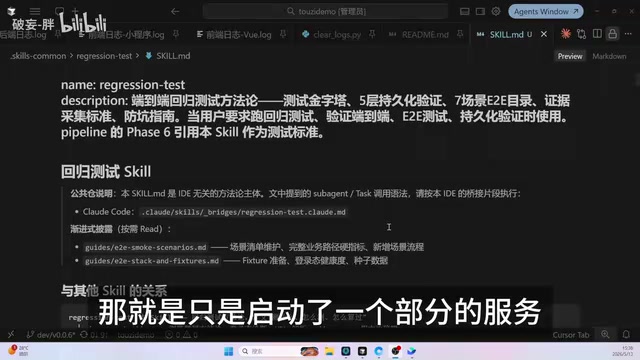640x360 pixels.
Task: Switch to the clear_logs.py tab
Action: 332,35
